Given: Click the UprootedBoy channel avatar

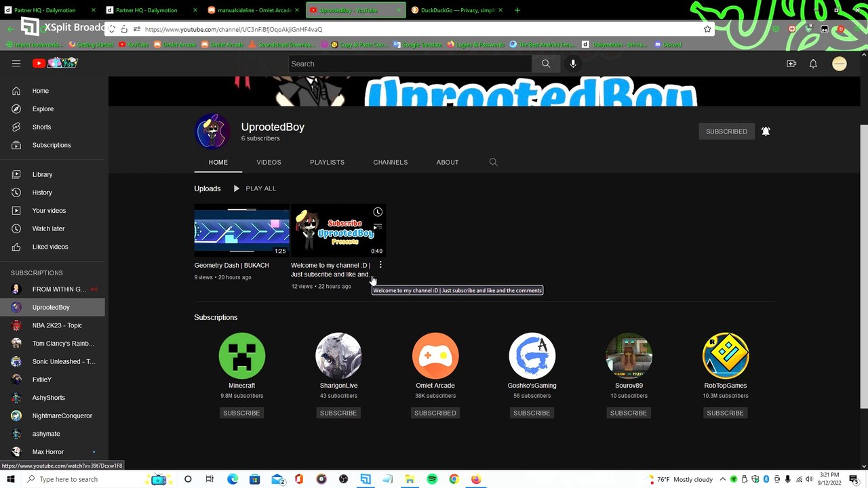Looking at the screenshot, I should pyautogui.click(x=213, y=131).
